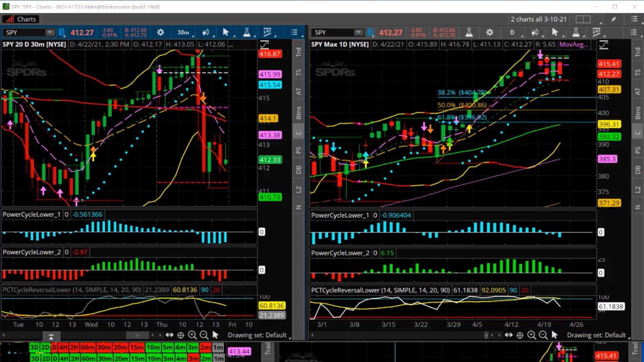The height and width of the screenshot is (362, 644).
Task: Zoom out on left chart
Action: pyautogui.click(x=204, y=335)
